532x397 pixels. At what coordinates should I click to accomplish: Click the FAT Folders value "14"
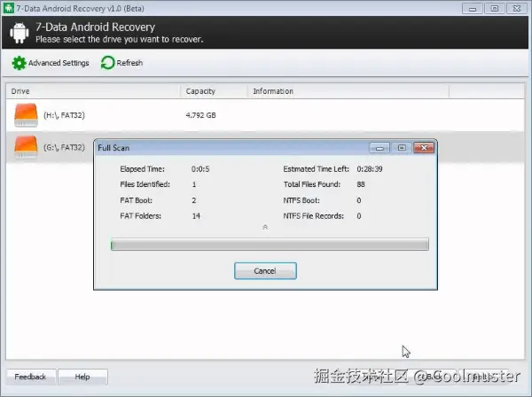[196, 216]
